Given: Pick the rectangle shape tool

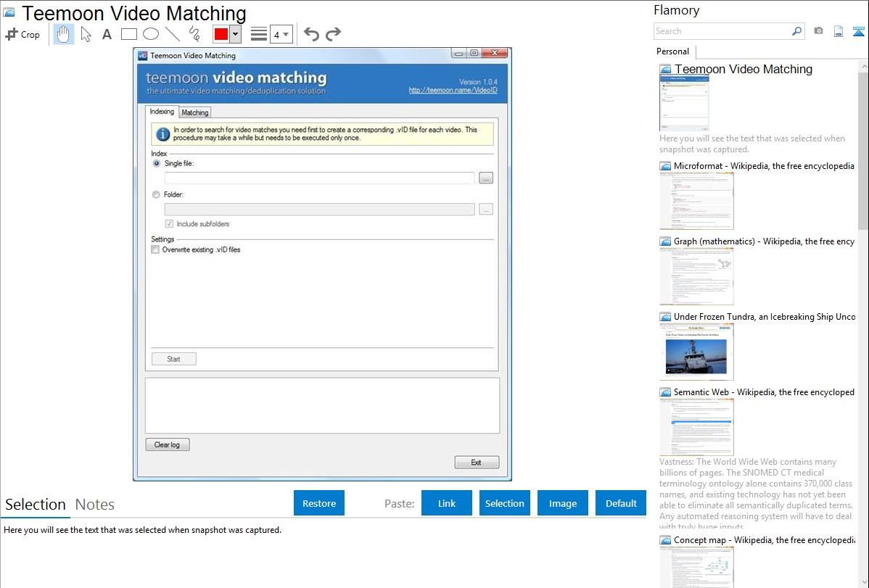Looking at the screenshot, I should [x=128, y=34].
